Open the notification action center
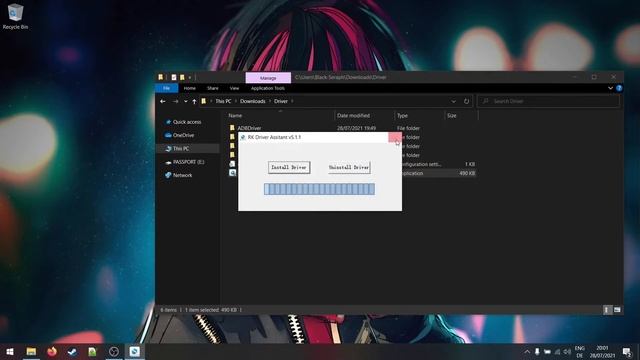This screenshot has width=640, height=360. pyautogui.click(x=627, y=351)
